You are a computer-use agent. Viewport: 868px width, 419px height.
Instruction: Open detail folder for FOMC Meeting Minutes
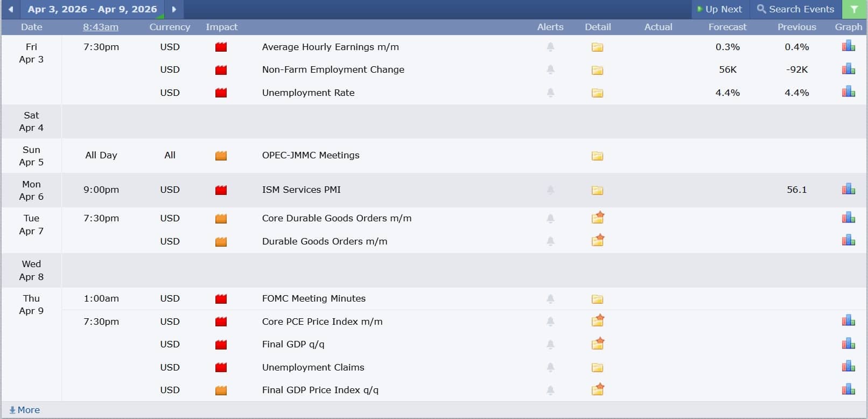[597, 299]
